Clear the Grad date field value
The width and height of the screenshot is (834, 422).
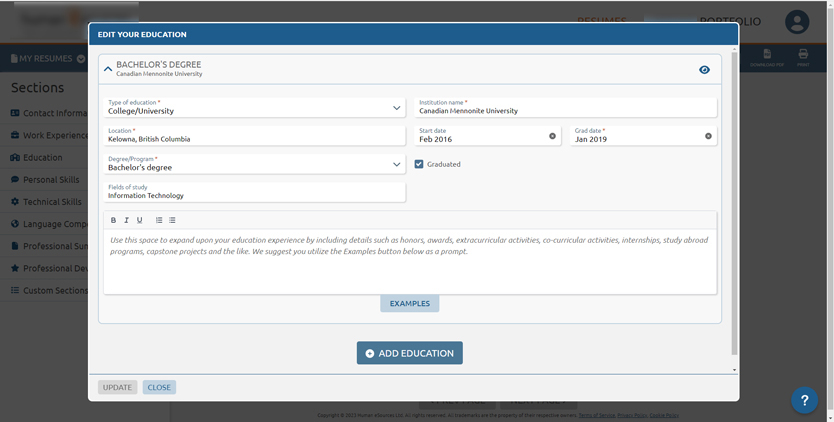[708, 136]
